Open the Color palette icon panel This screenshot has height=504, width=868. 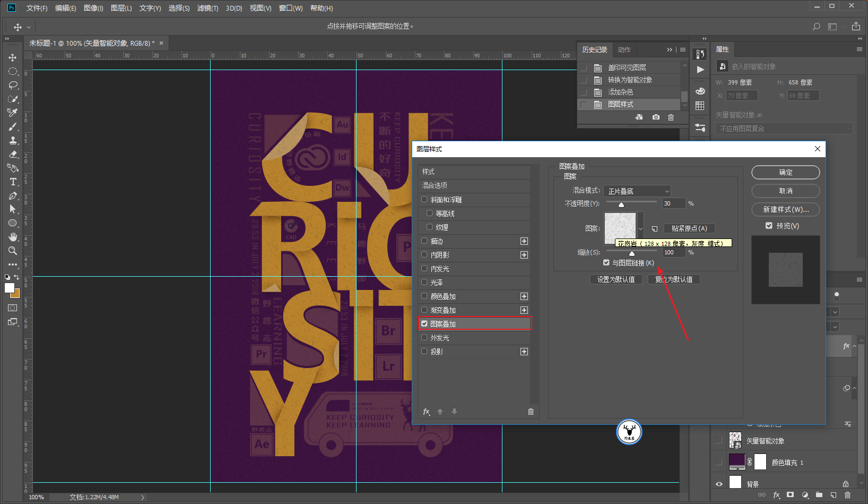click(x=700, y=91)
